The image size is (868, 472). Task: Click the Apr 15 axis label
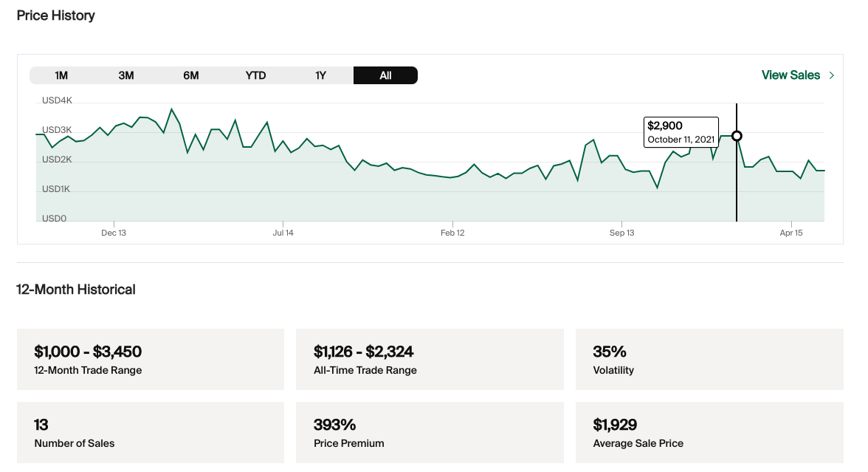pos(791,233)
